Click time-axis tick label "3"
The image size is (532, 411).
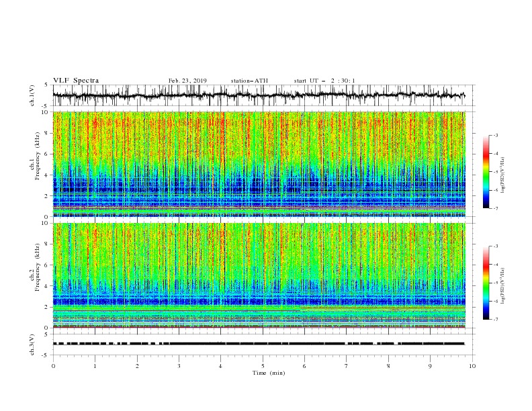[179, 366]
